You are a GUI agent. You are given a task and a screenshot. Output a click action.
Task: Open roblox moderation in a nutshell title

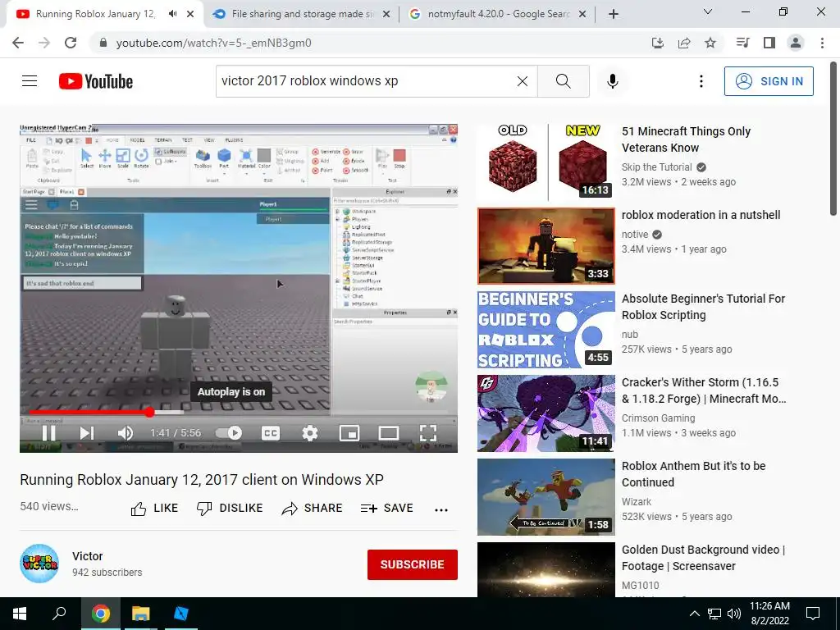(701, 215)
